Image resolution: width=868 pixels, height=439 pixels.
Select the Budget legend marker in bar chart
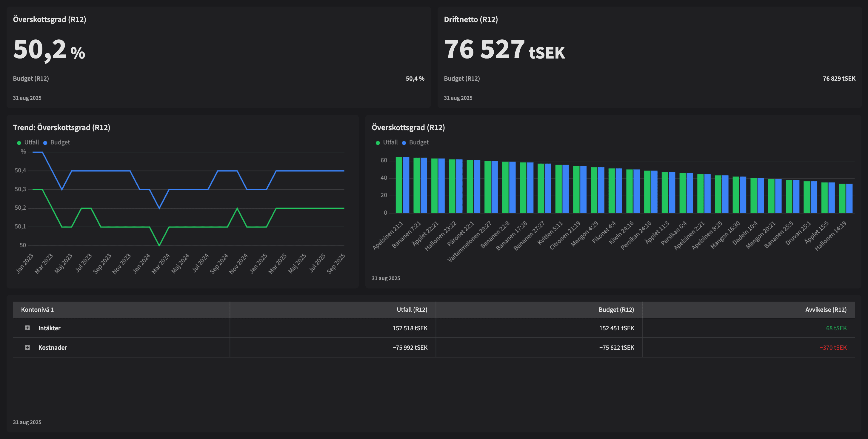pyautogui.click(x=404, y=142)
